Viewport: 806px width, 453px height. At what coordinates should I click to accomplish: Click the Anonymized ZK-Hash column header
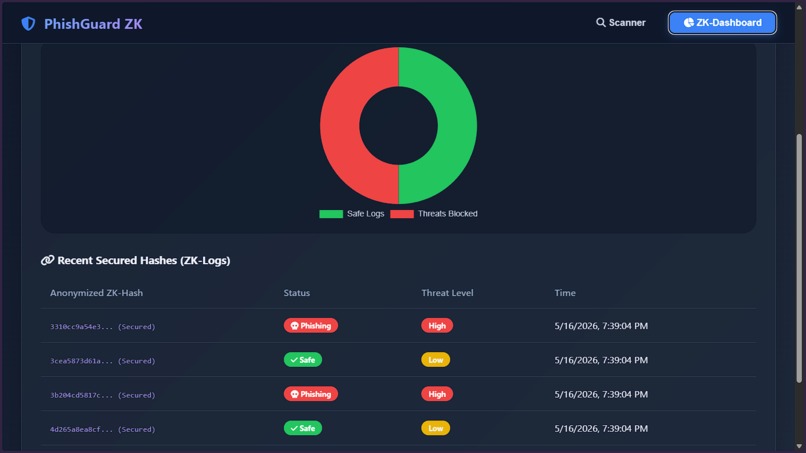(97, 293)
